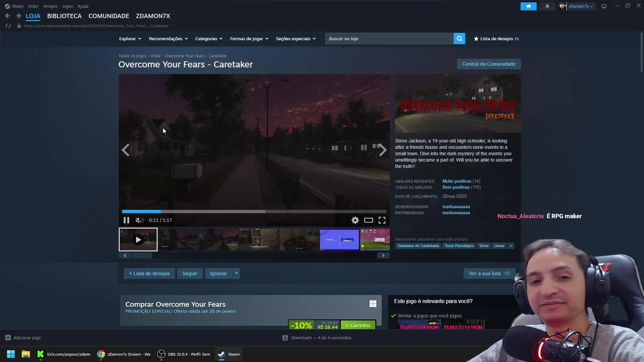Expand the Recomendações dropdown

[168, 39]
